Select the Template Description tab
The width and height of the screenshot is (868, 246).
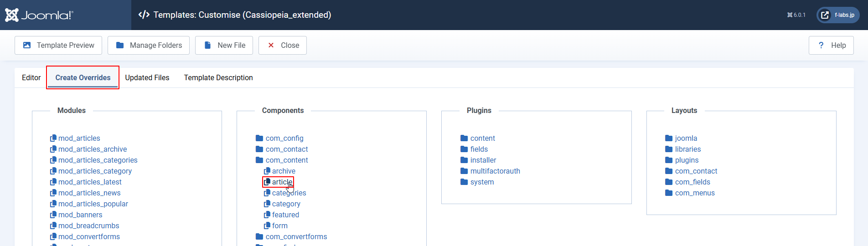[218, 77]
